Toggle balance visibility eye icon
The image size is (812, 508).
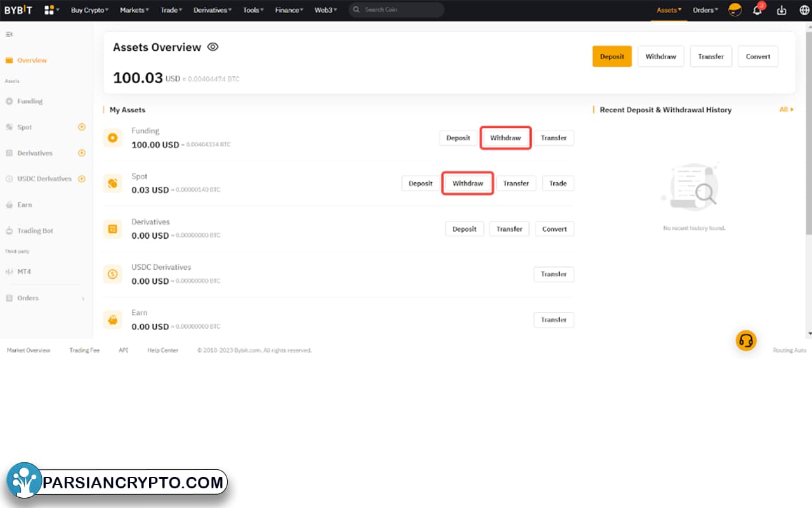[213, 47]
